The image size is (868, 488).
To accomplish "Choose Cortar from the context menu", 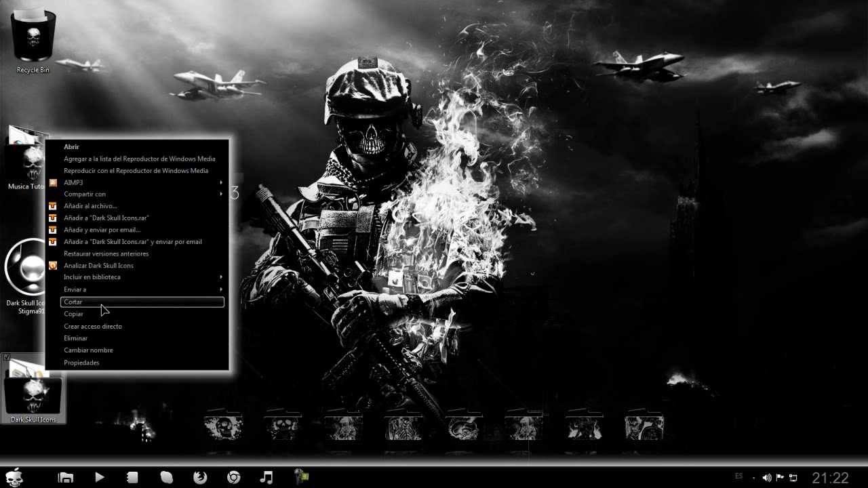I will (x=142, y=302).
